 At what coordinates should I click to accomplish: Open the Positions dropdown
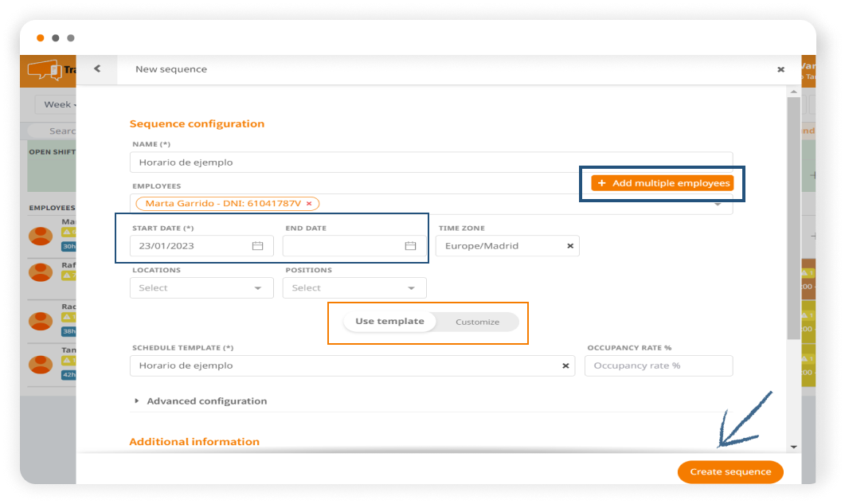(x=354, y=288)
